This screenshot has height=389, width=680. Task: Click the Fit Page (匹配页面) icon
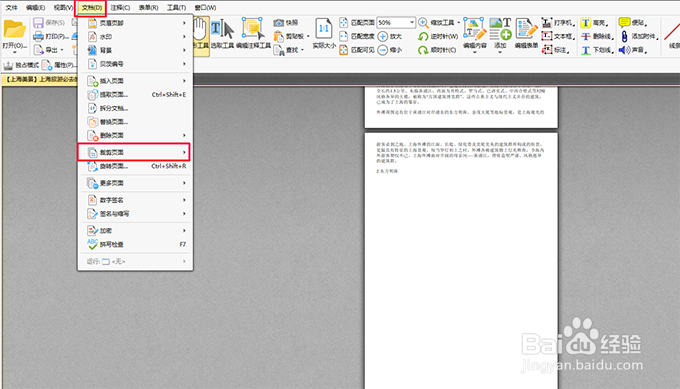[x=343, y=23]
